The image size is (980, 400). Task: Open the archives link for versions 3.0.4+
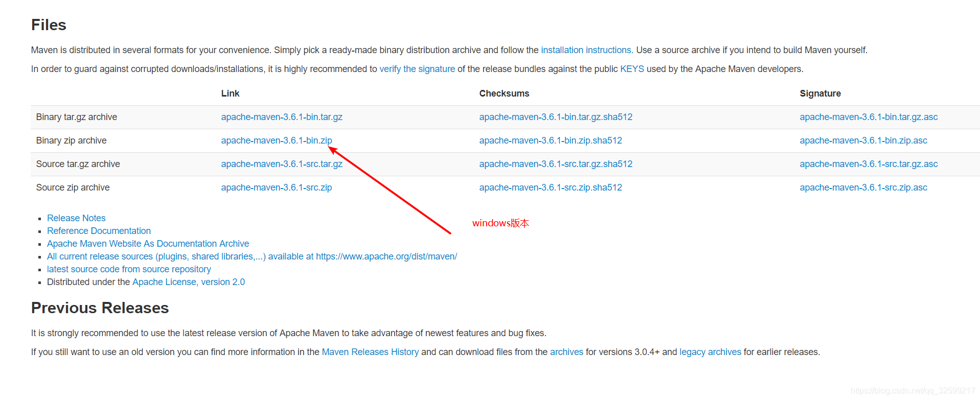(x=566, y=352)
